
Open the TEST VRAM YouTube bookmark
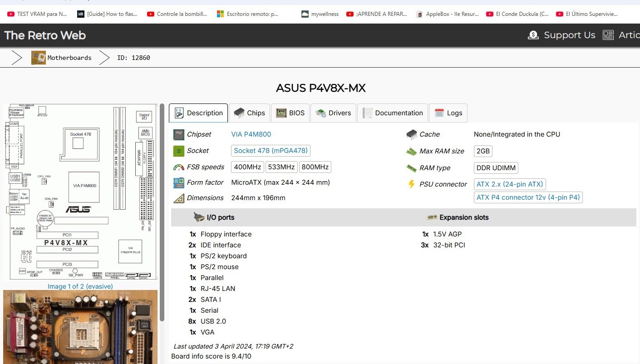[x=37, y=14]
